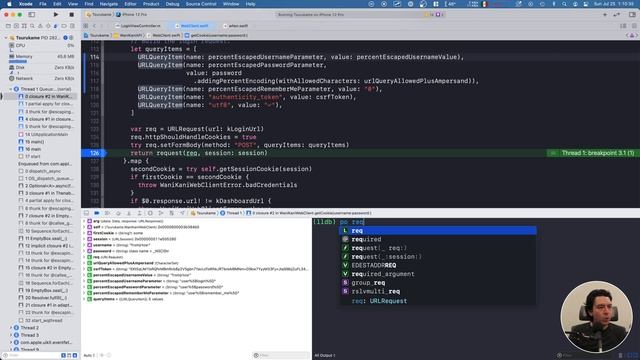The height and width of the screenshot is (360, 640).
Task: Click the Debug View Hierarchy icon
Action: click(150, 213)
